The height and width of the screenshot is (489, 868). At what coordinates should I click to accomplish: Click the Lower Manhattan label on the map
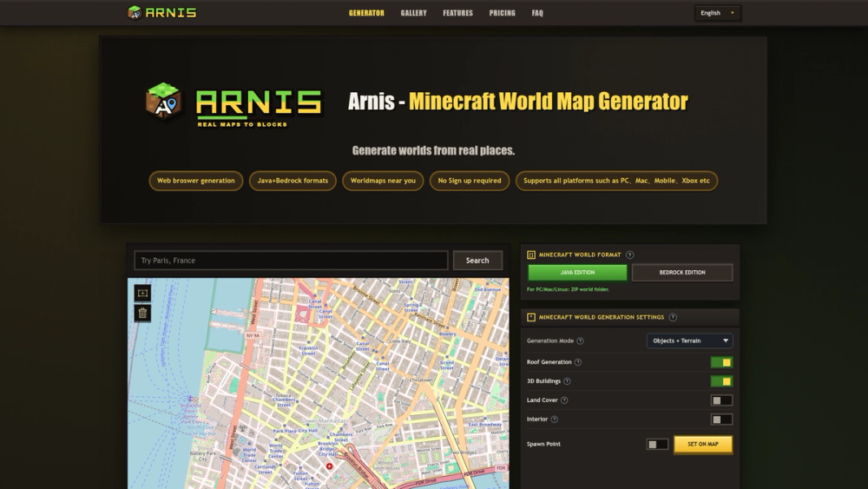[324, 420]
